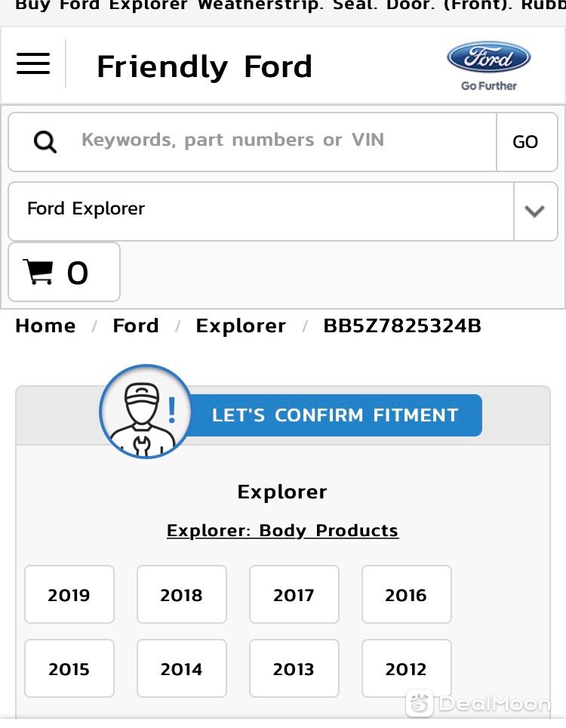Open the shopping cart with 0 items

[64, 272]
